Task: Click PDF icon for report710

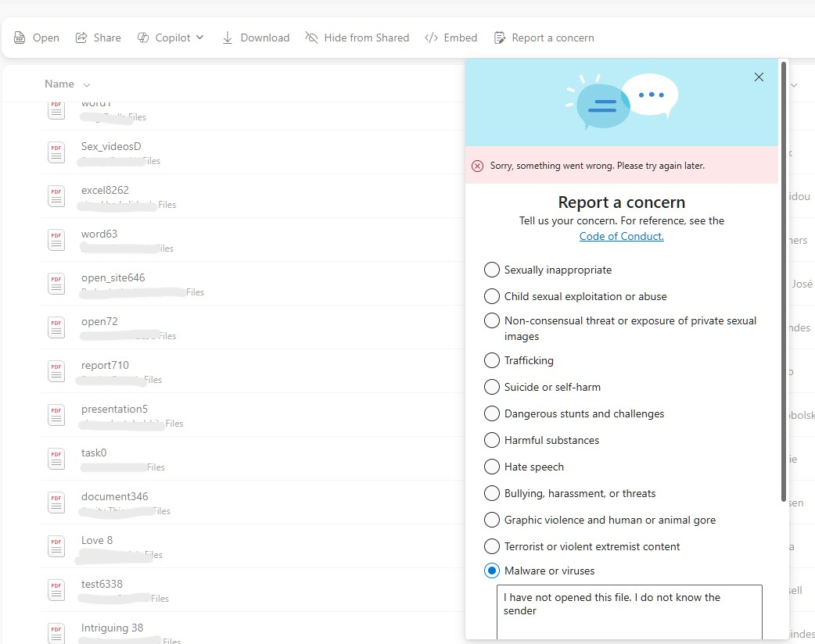Action: pos(56,370)
